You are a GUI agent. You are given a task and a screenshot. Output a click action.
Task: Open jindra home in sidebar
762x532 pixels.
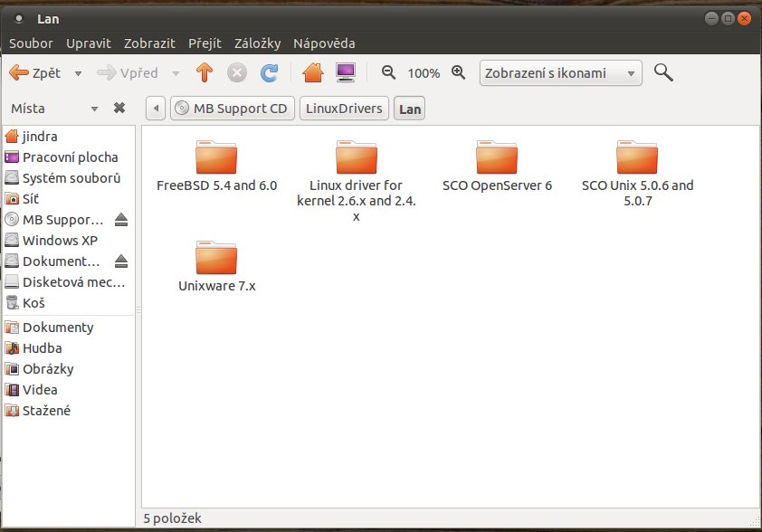[69, 137]
